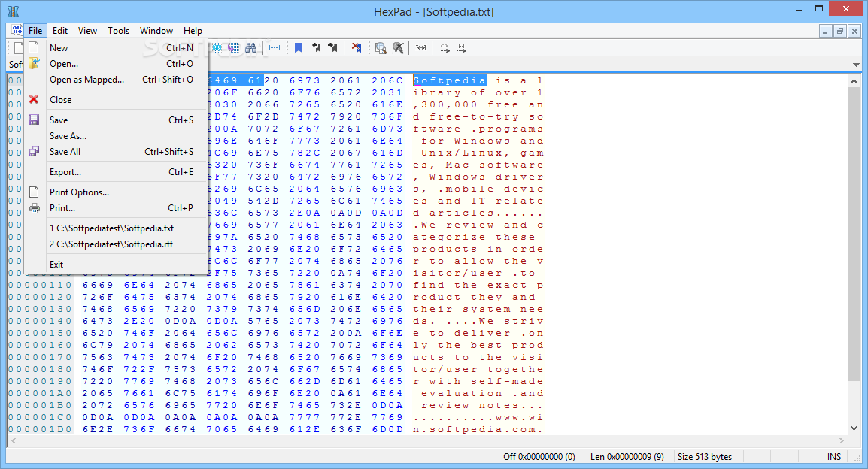Minimize the inner document window
This screenshot has width=868, height=469.
(825, 31)
